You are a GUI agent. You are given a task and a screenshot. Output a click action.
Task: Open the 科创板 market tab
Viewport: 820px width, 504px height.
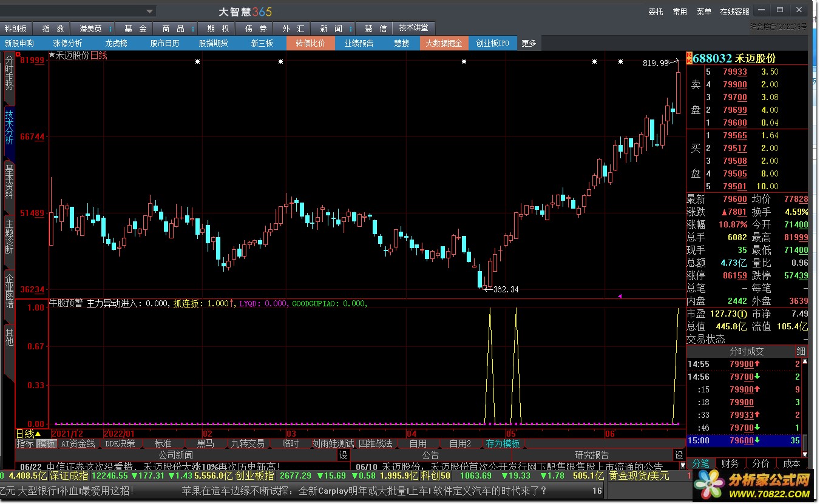point(16,29)
